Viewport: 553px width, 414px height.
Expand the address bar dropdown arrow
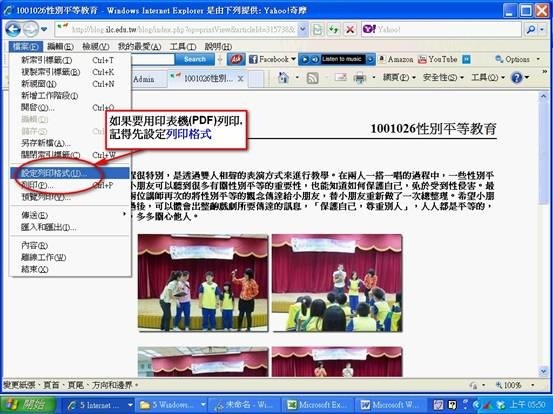[303, 30]
